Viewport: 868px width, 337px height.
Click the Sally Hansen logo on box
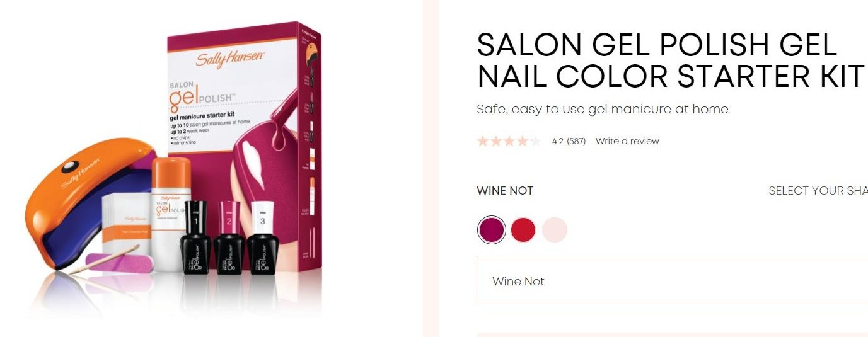pyautogui.click(x=230, y=60)
